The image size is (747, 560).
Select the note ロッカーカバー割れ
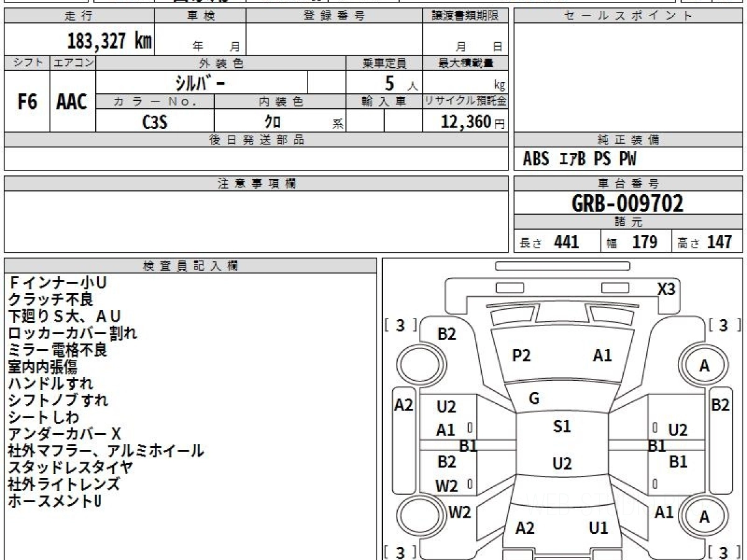(x=73, y=334)
